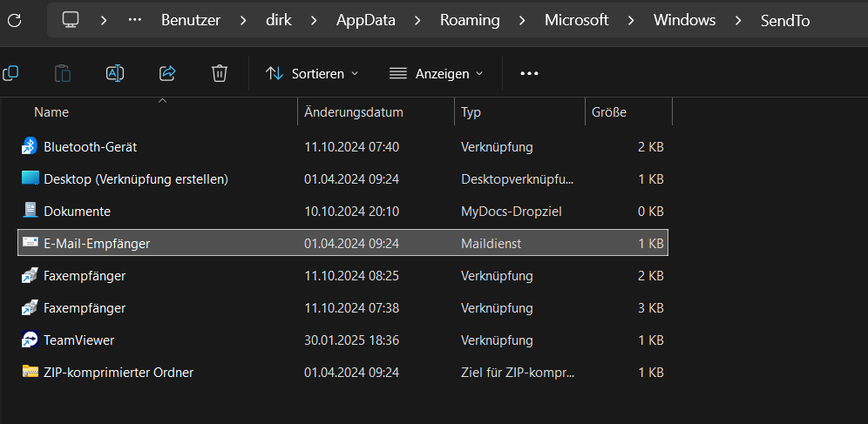Image resolution: width=868 pixels, height=424 pixels.
Task: Click date 30.01.2025 18:36
Action: coord(351,340)
